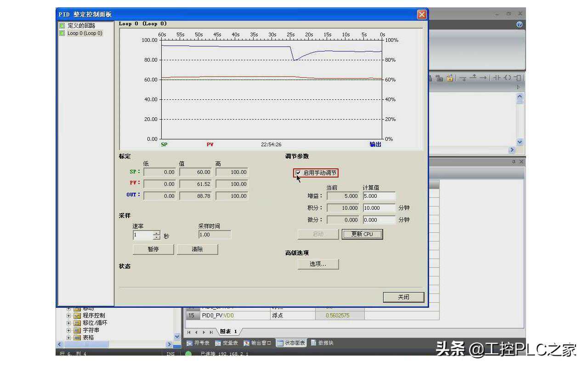The image size is (588, 368).
Task: Clear the chart with the 清除 button
Action: (x=197, y=249)
